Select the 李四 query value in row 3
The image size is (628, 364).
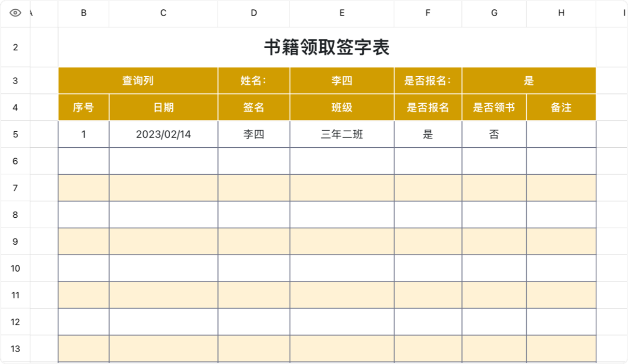(342, 80)
